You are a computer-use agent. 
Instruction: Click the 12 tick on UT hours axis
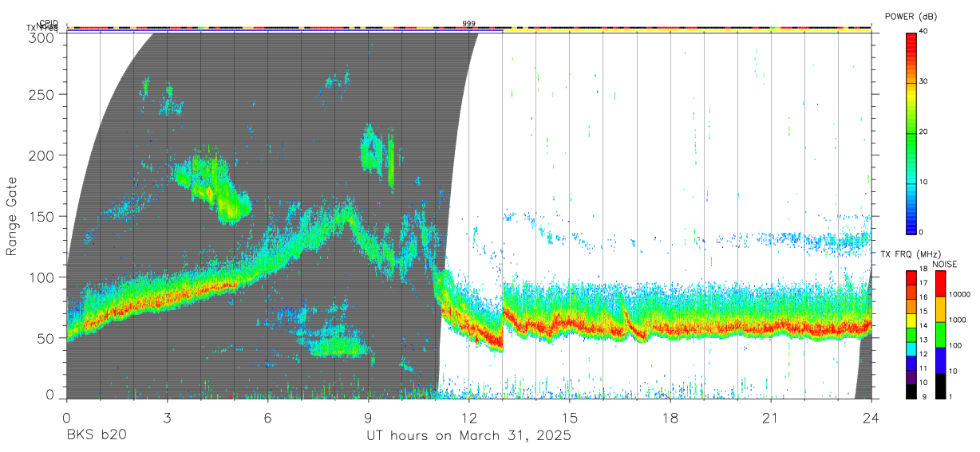click(x=469, y=418)
